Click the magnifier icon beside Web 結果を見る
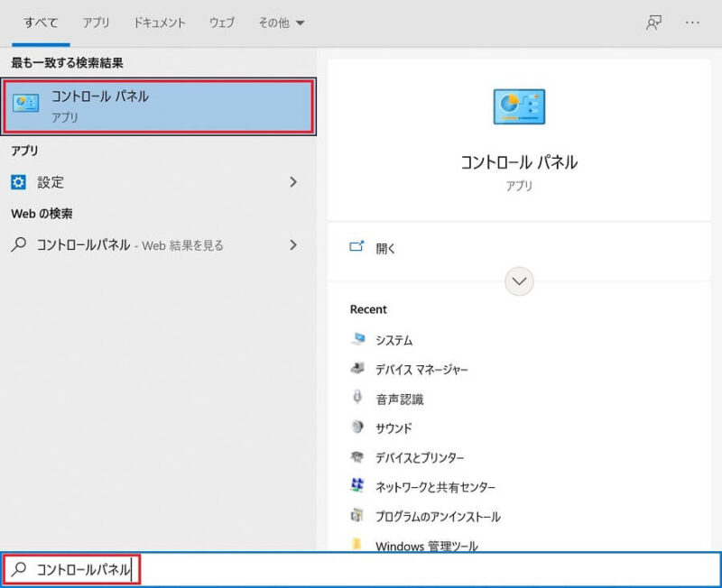Image resolution: width=722 pixels, height=588 pixels. coord(18,244)
